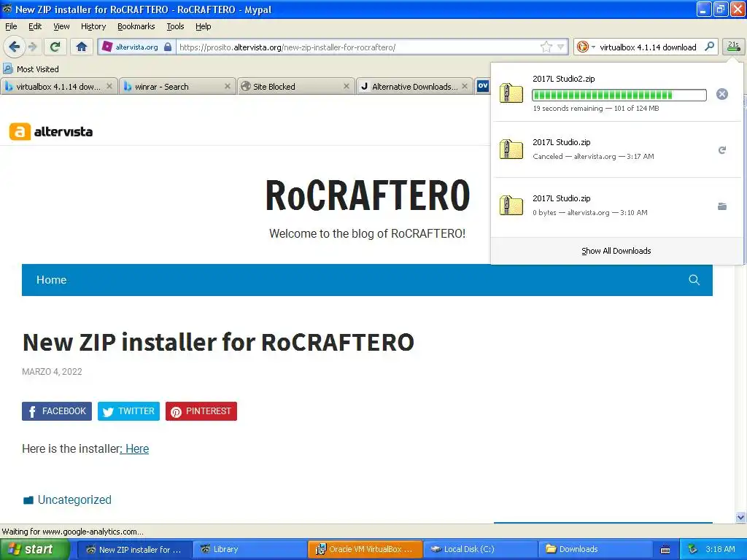This screenshot has height=560, width=747.
Task: Open the View menu
Action: 61,26
